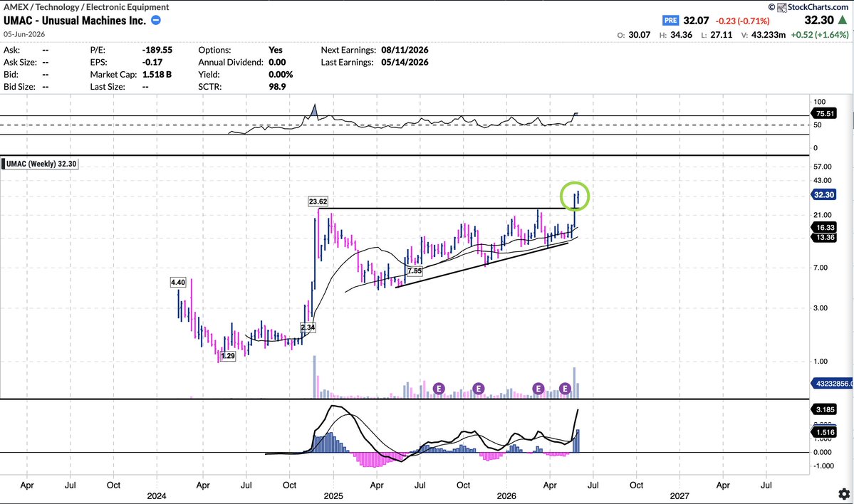This screenshot has height=504, width=854.
Task: Click the SCTR value 98.9
Action: tap(277, 87)
